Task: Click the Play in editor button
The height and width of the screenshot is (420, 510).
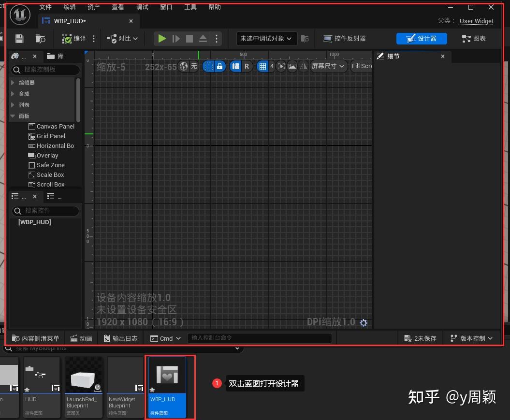Action: (x=161, y=39)
